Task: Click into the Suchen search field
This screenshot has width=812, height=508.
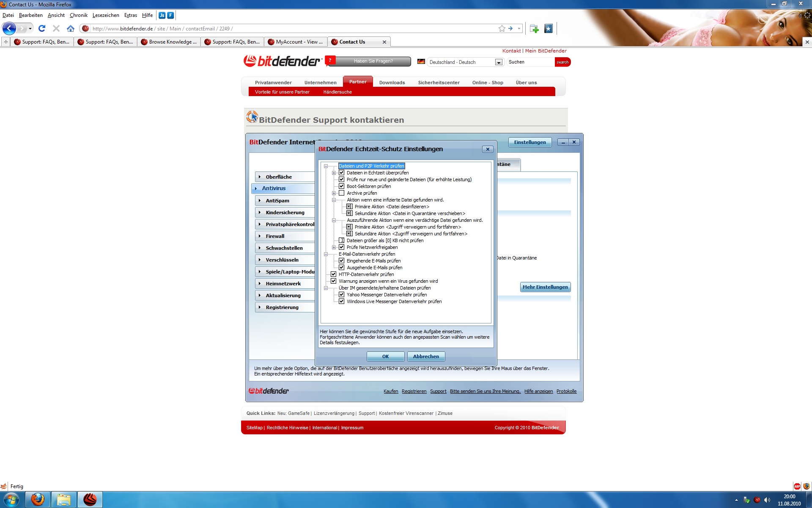Action: tap(531, 62)
